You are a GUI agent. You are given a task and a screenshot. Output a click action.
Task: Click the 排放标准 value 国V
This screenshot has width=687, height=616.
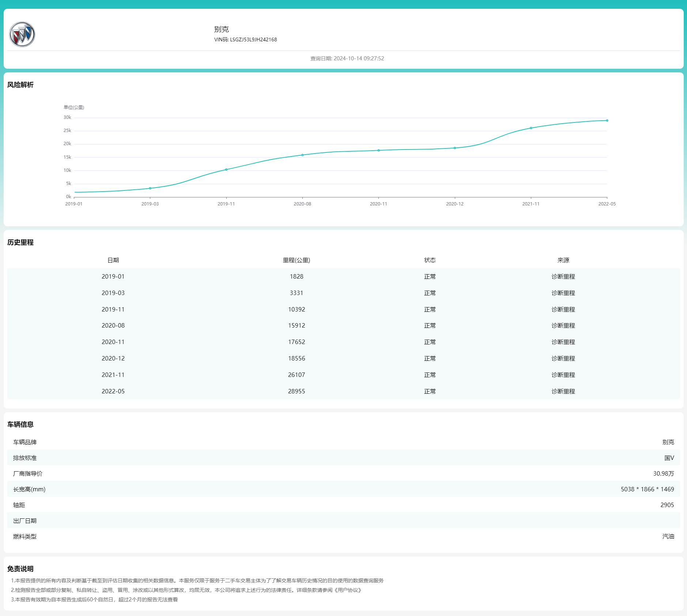click(x=669, y=458)
